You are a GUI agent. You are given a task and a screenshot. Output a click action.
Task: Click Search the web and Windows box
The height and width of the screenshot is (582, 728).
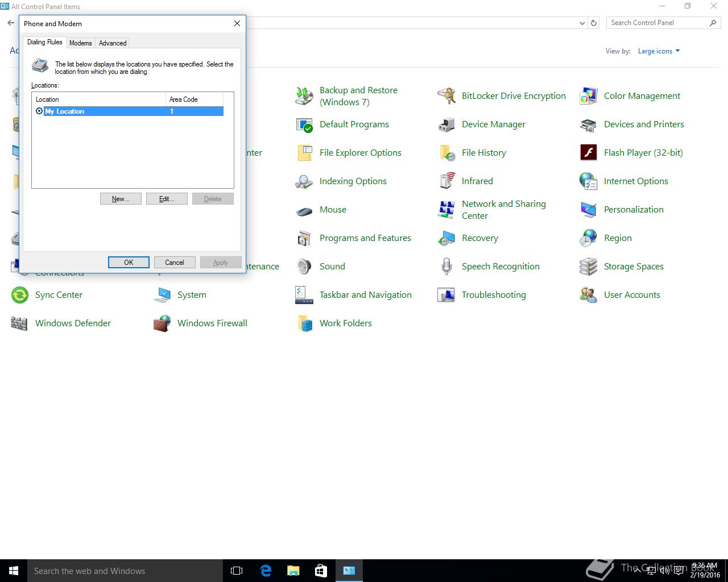[x=125, y=571]
